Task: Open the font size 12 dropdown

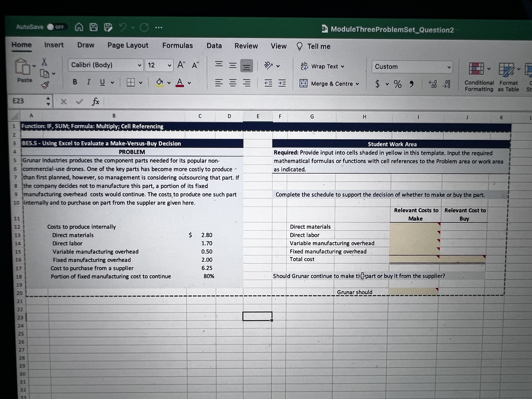Action: [169, 65]
